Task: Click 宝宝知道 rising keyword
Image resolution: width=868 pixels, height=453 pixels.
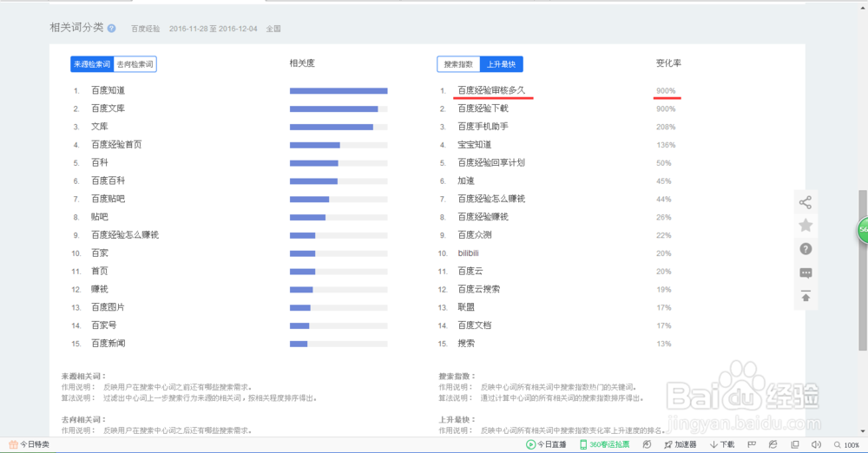Action: click(475, 145)
